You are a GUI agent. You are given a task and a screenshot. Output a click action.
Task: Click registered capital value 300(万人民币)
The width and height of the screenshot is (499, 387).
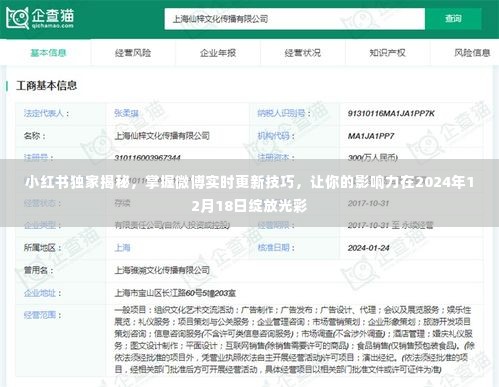373,158
